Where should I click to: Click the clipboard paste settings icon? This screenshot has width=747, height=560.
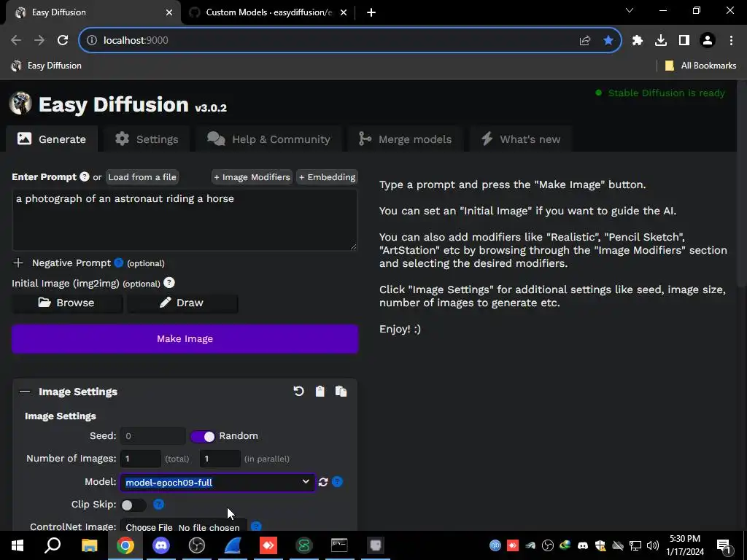(x=320, y=392)
